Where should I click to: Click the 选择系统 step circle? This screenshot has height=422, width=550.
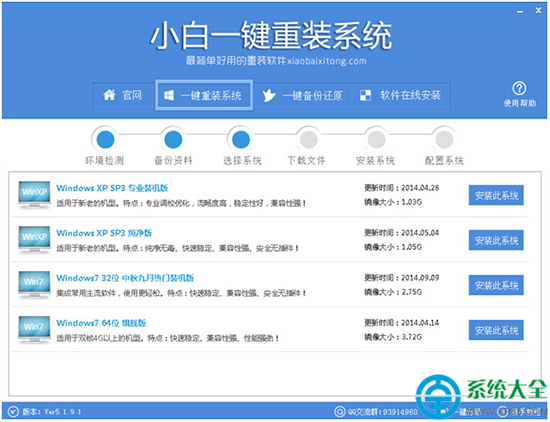(x=241, y=140)
